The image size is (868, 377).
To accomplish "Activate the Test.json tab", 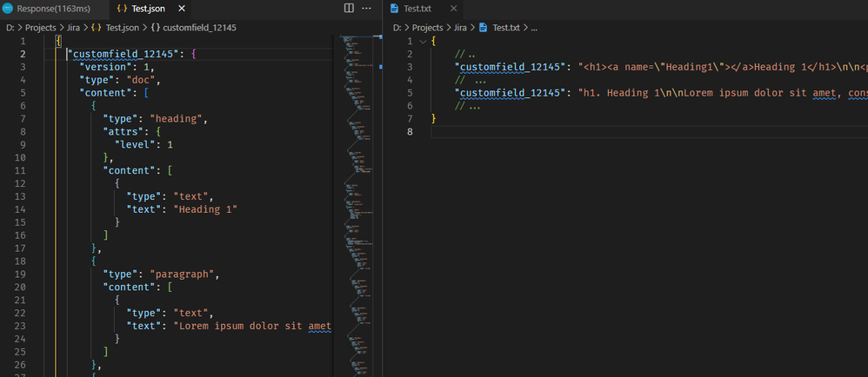I will point(149,9).
